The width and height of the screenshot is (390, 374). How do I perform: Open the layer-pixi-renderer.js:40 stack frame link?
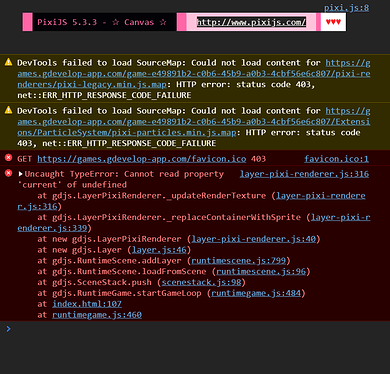(x=253, y=239)
